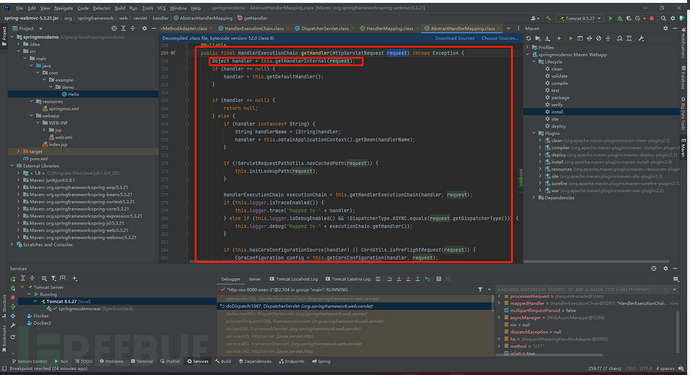The height and width of the screenshot is (375, 690).
Task: Collapse the Plugins node in Maven
Action: coord(534,133)
